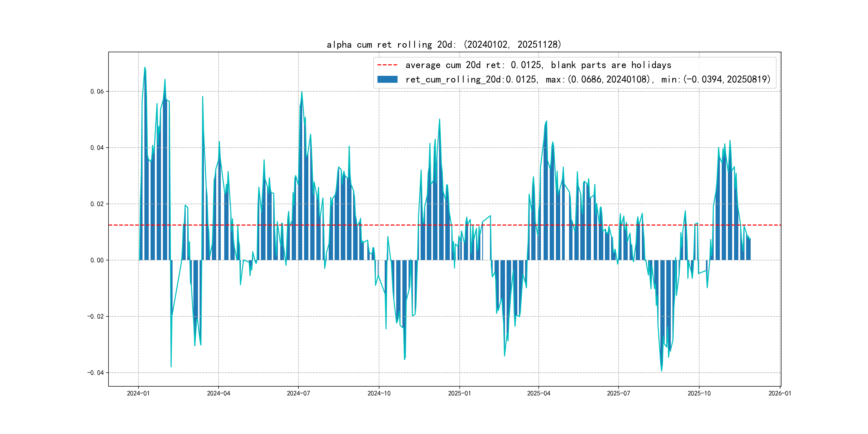868x434 pixels.
Task: Click the 0.00 y-axis tick label
Action: point(97,260)
